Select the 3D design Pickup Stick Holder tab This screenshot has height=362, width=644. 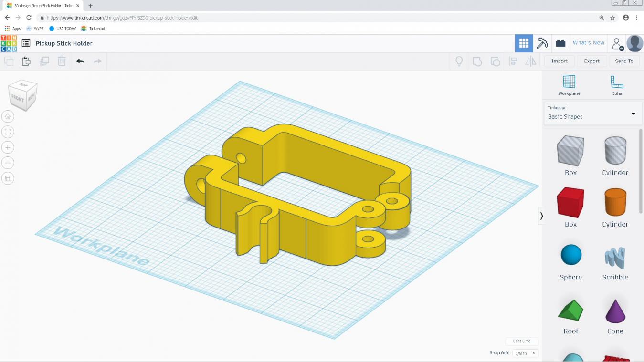point(43,6)
